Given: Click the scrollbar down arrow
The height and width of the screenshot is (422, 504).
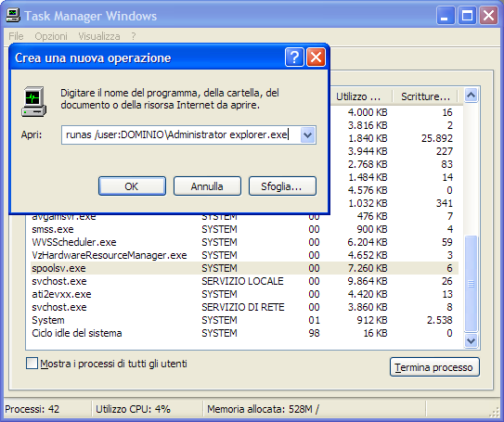Looking at the screenshot, I should tap(472, 340).
